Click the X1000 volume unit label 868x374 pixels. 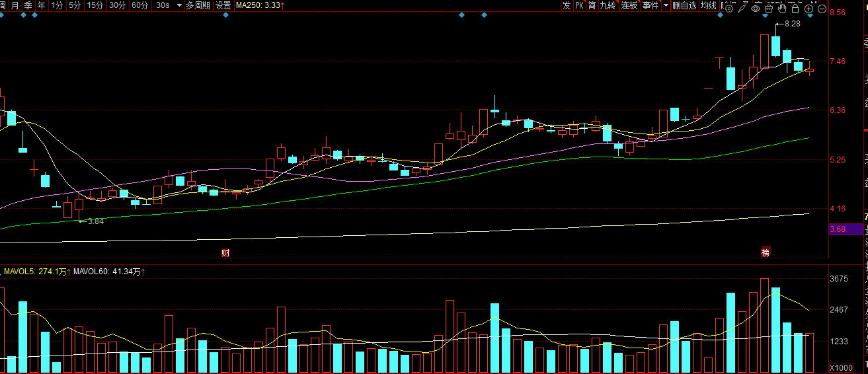pyautogui.click(x=840, y=368)
